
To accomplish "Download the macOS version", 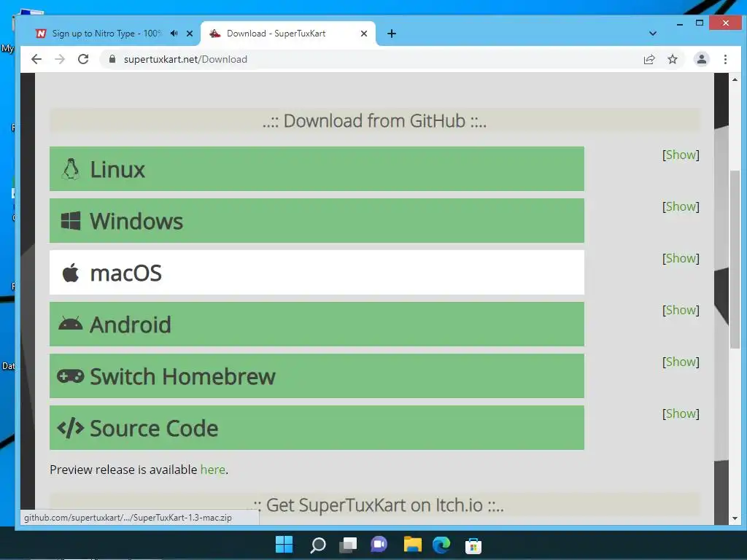I will [317, 273].
